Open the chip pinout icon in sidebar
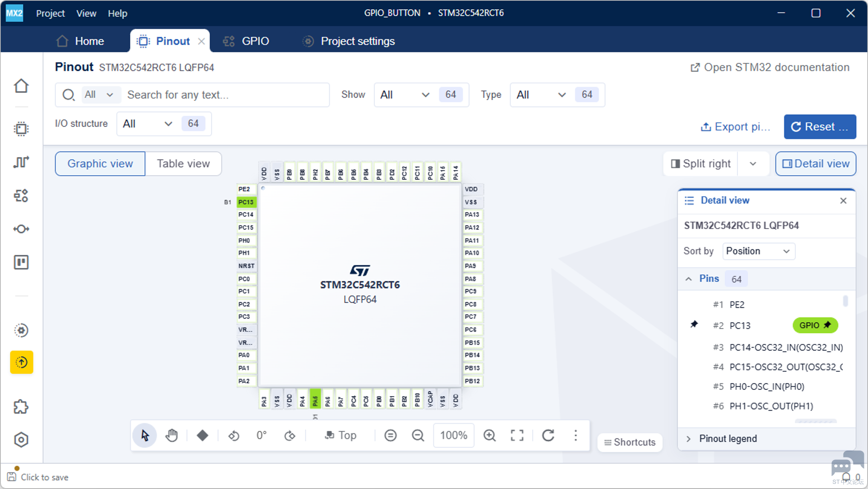 click(x=21, y=129)
